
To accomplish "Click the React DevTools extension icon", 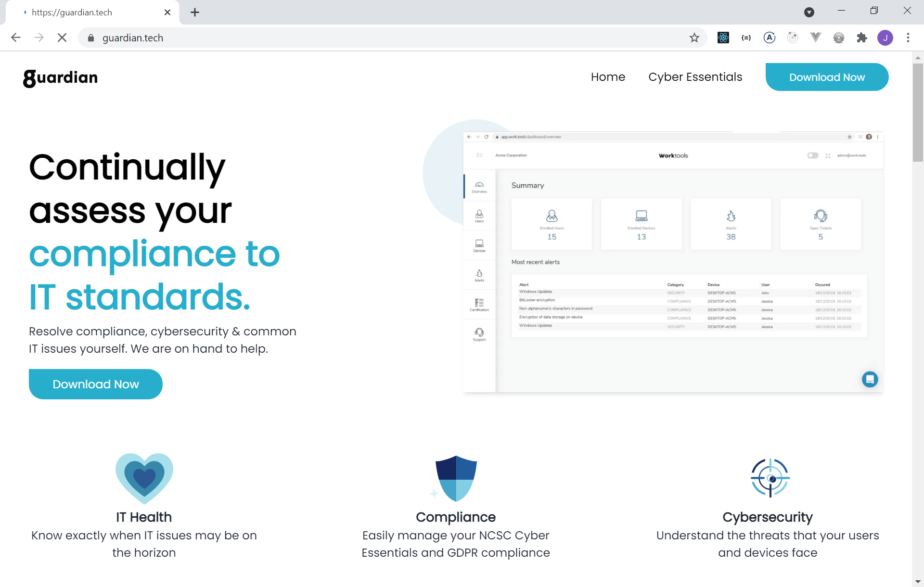I will tap(723, 38).
